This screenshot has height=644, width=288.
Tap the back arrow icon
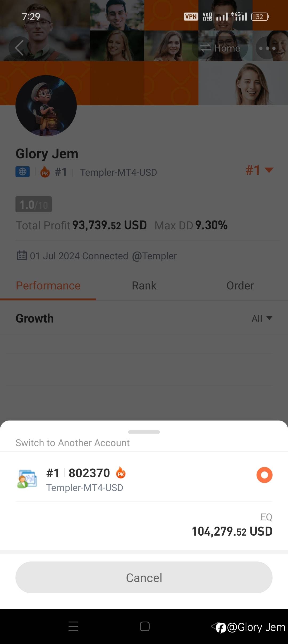19,48
